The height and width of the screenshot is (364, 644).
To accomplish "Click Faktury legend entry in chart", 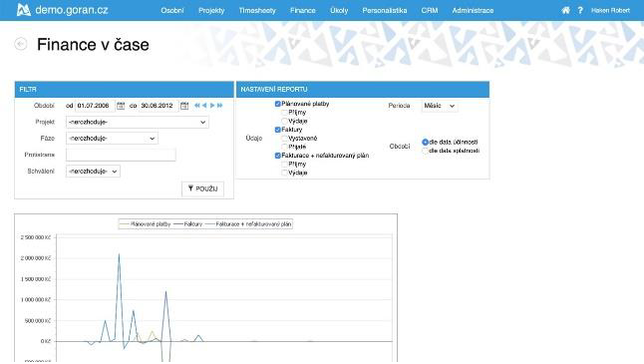I will (x=188, y=224).
